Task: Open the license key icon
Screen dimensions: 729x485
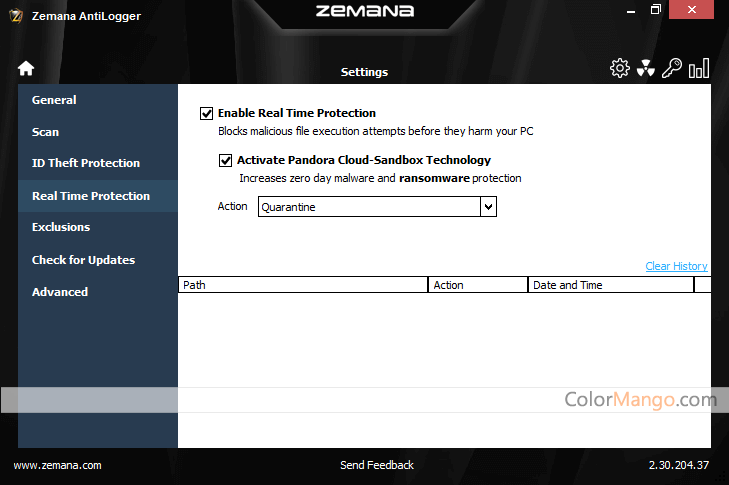Action: click(x=672, y=68)
